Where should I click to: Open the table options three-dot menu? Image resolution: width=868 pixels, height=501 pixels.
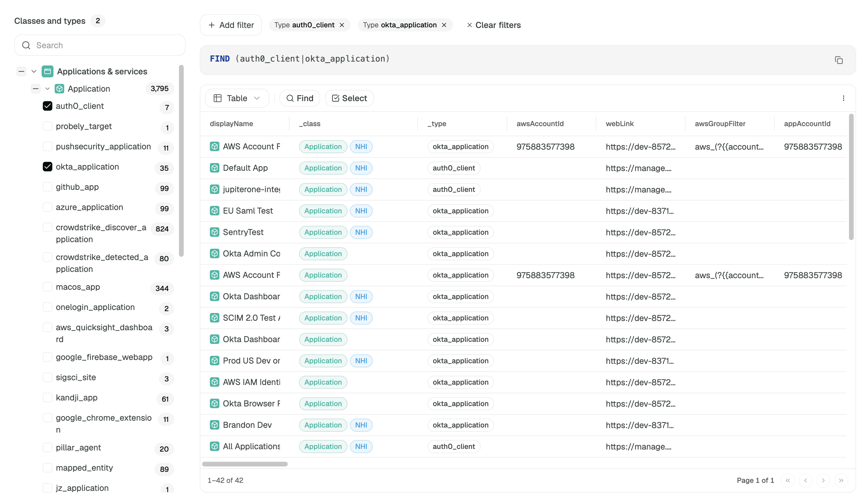843,98
